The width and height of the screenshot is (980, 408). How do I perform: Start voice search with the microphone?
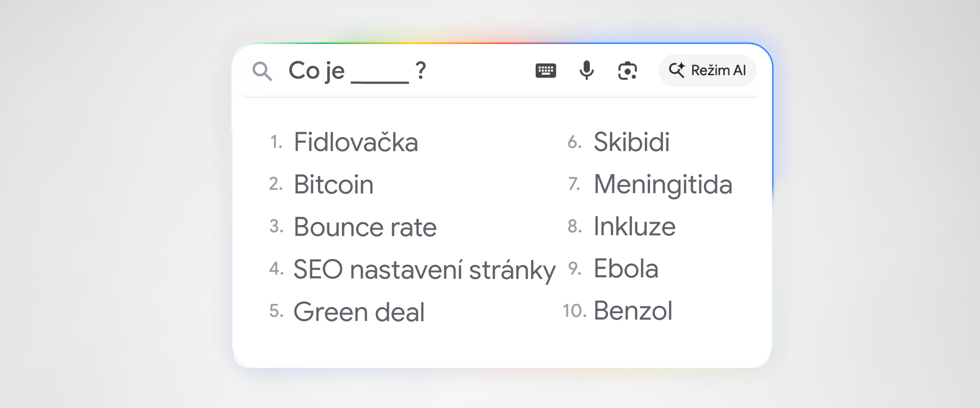(587, 70)
